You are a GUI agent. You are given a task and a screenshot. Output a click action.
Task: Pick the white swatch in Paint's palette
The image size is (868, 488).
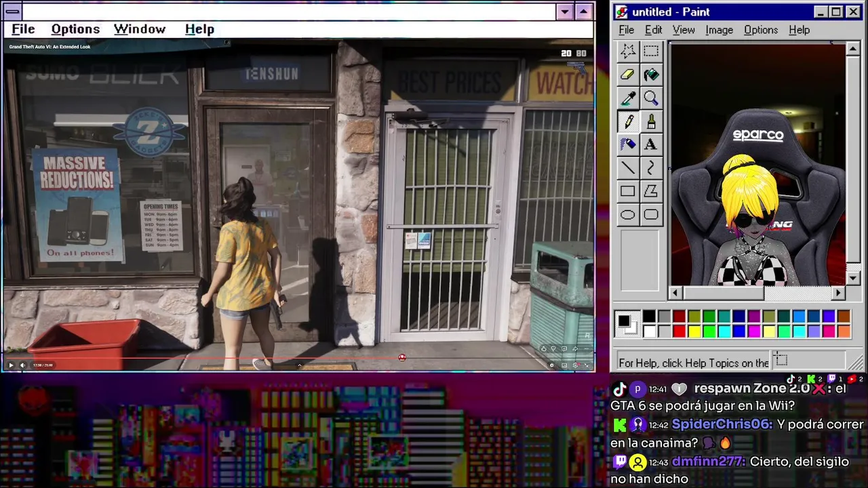[x=649, y=331]
